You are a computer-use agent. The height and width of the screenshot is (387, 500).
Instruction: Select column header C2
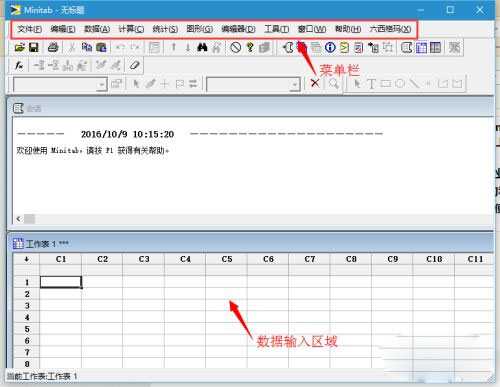tap(102, 259)
